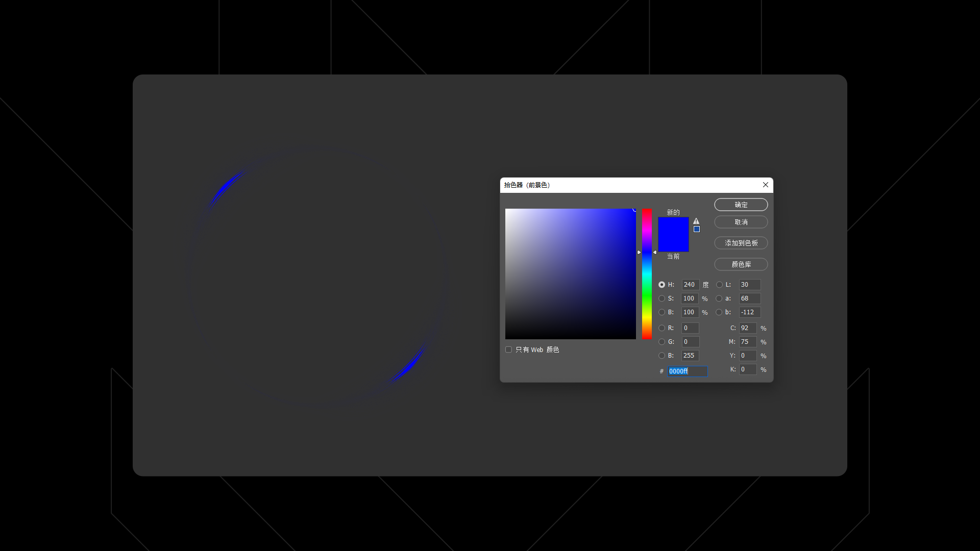
Task: Click 确定 to confirm the color
Action: [x=741, y=205]
